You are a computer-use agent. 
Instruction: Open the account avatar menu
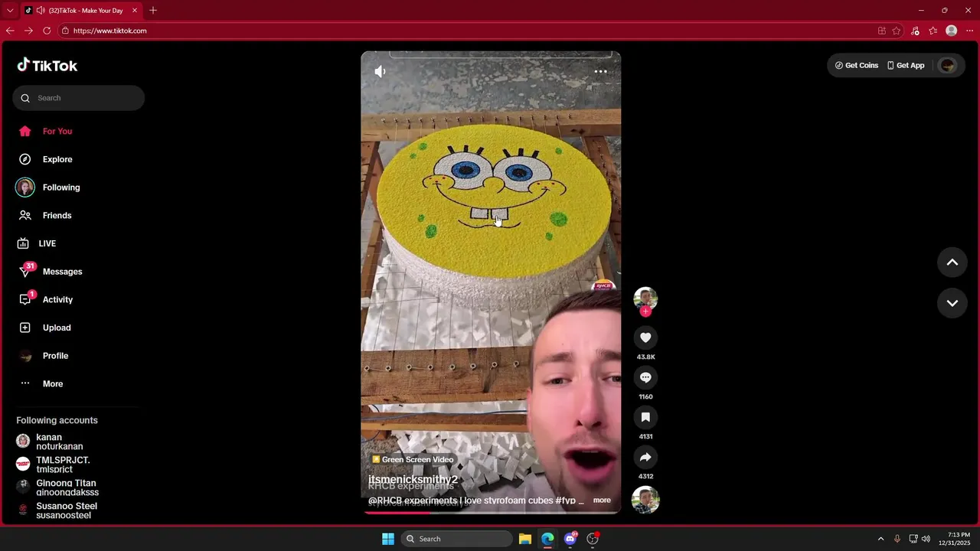click(948, 65)
